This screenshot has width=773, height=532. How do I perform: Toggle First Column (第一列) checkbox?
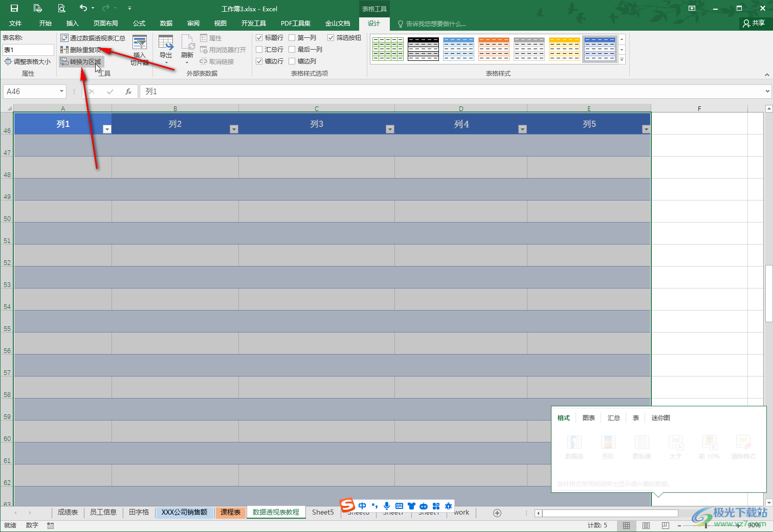[292, 38]
